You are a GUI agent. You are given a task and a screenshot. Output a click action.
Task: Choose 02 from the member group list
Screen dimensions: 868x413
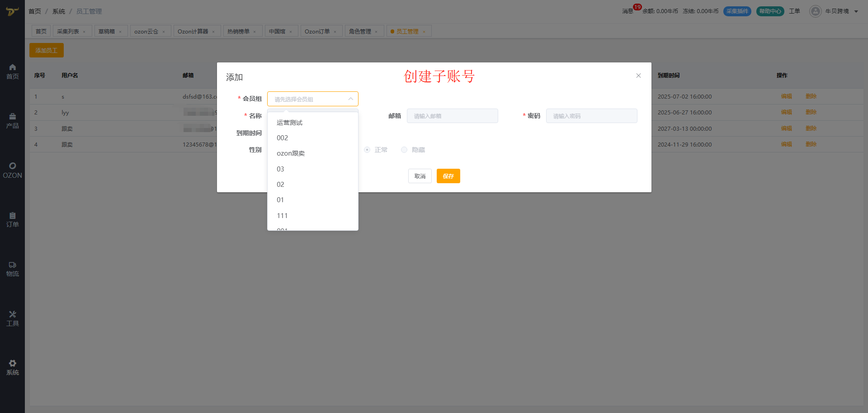(x=313, y=185)
